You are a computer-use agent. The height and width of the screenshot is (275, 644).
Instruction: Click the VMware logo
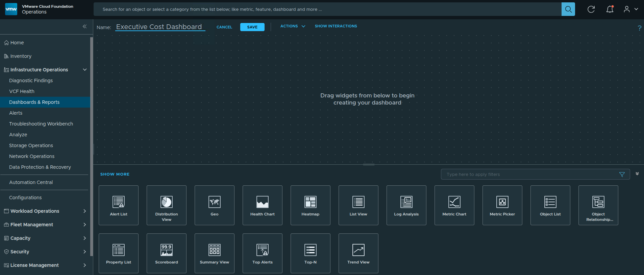(11, 9)
